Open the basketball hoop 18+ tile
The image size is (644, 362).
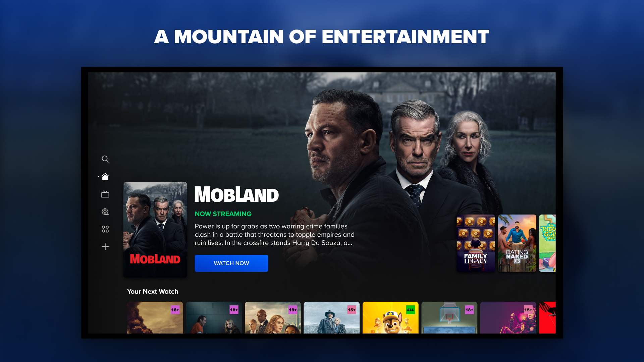click(449, 317)
